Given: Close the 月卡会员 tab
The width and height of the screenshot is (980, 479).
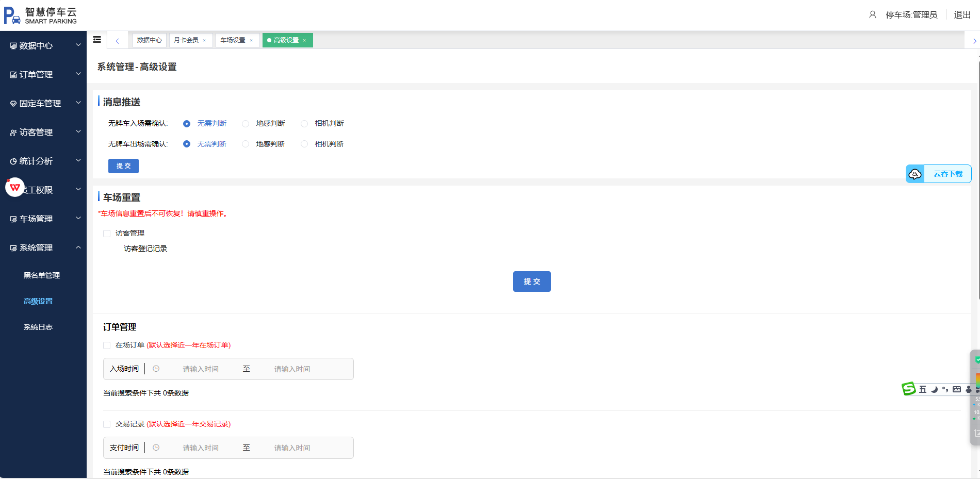Looking at the screenshot, I should click(x=205, y=40).
